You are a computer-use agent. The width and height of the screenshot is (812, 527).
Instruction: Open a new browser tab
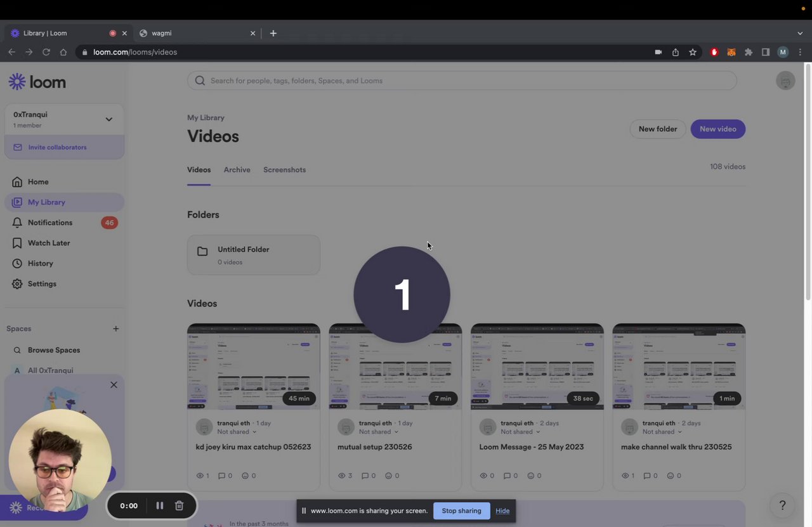click(x=273, y=33)
